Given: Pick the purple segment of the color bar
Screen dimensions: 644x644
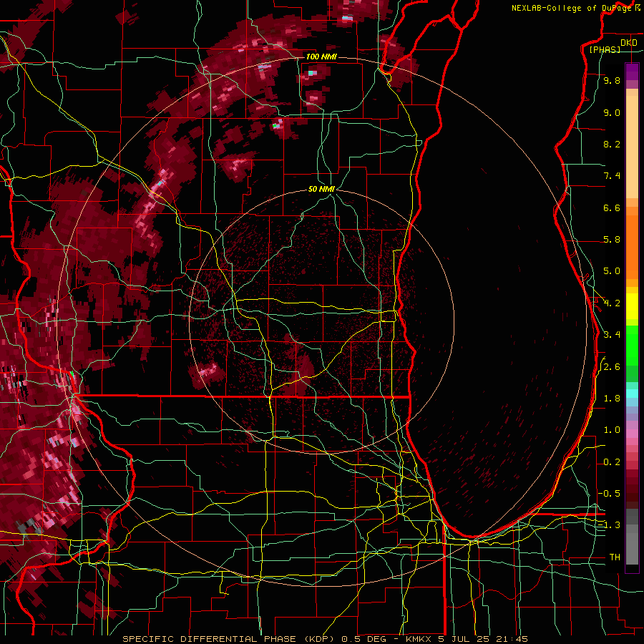Looking at the screenshot, I should (x=632, y=72).
